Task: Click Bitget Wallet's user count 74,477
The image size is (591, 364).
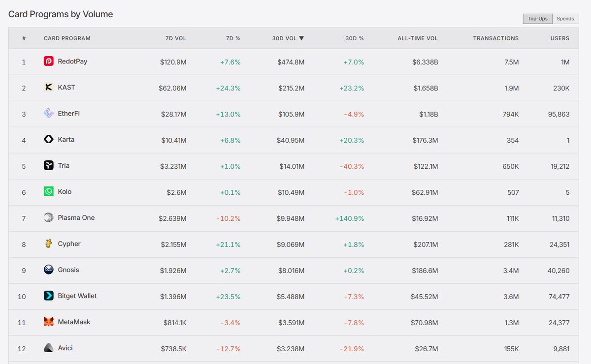Action: 558,297
